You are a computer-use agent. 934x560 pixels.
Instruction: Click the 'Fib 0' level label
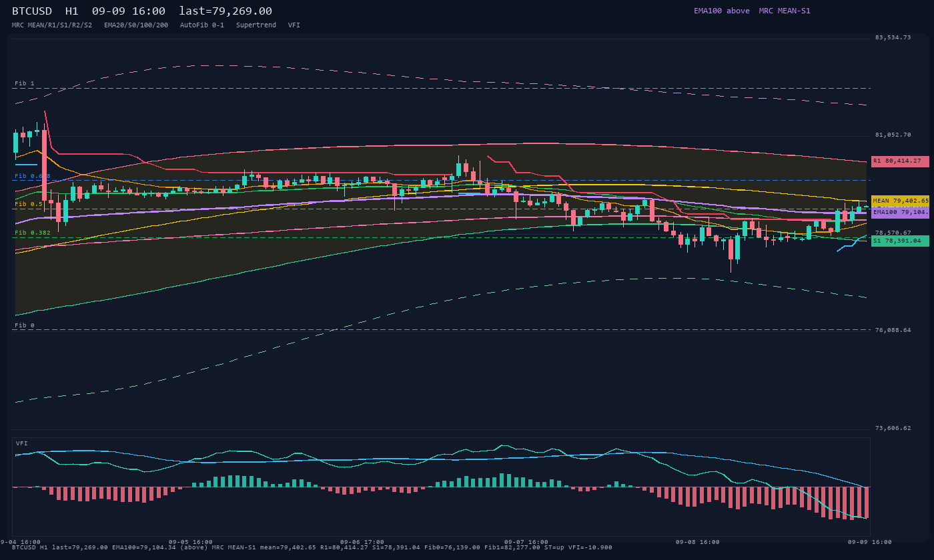point(25,325)
